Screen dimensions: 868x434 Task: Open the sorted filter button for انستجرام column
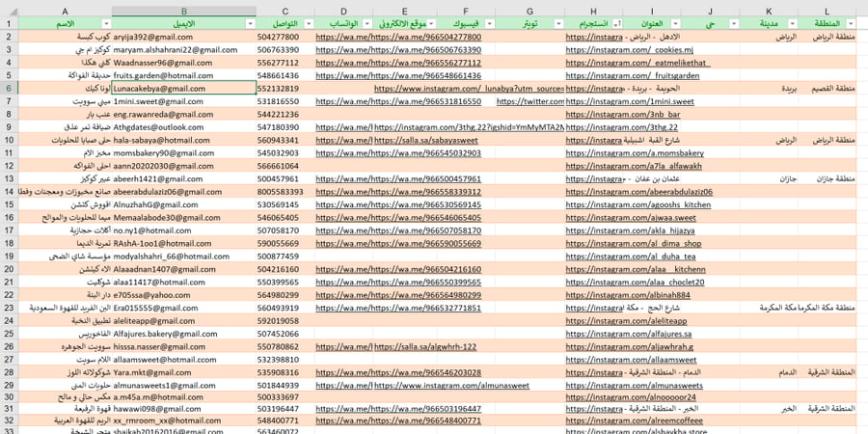(616, 23)
